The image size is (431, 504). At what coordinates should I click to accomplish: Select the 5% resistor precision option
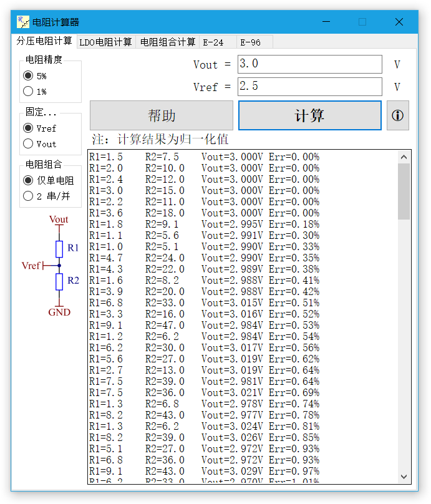[28, 75]
